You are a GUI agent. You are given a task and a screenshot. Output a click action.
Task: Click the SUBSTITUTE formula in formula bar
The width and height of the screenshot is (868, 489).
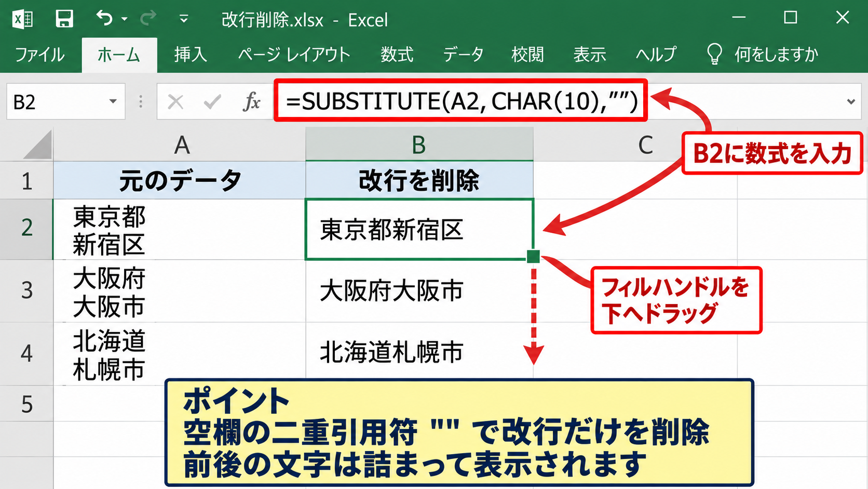pyautogui.click(x=462, y=101)
